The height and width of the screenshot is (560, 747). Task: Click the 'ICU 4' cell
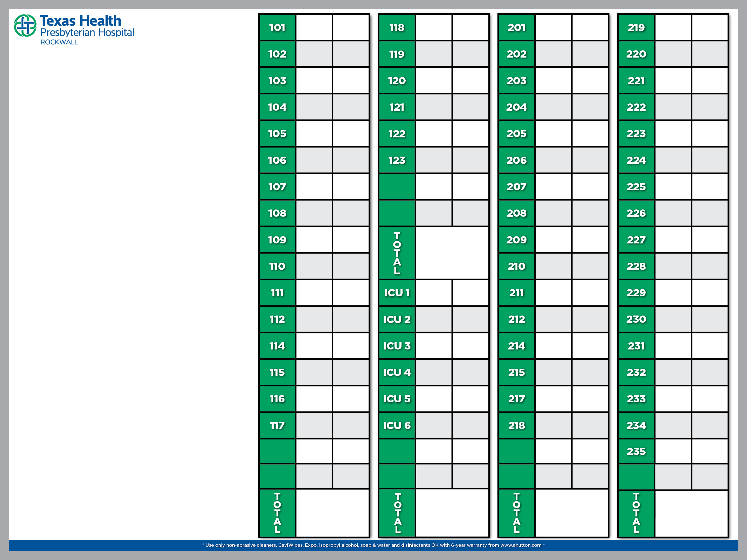397,372
